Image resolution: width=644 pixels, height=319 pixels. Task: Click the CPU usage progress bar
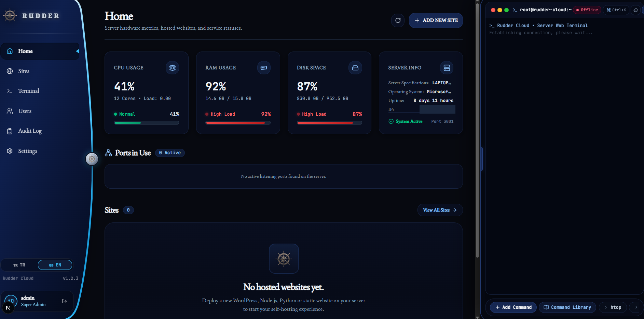pyautogui.click(x=147, y=123)
